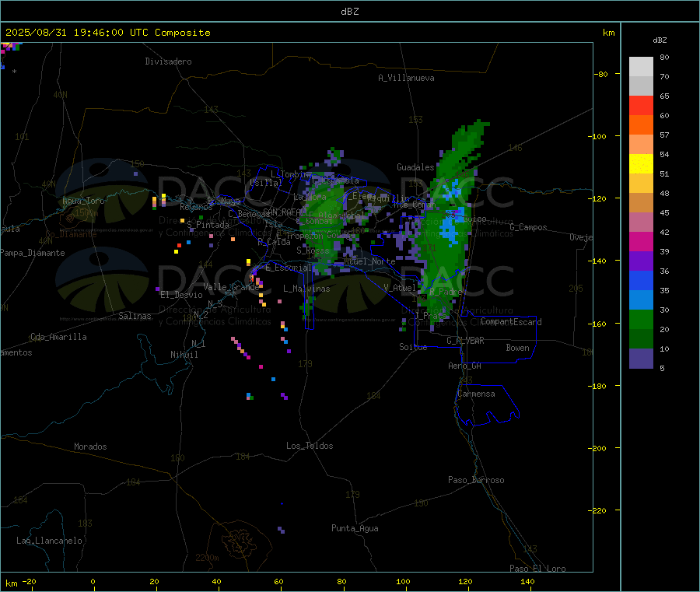The height and width of the screenshot is (592, 700).
Task: Click the V_Atuel label
Action: 400,288
